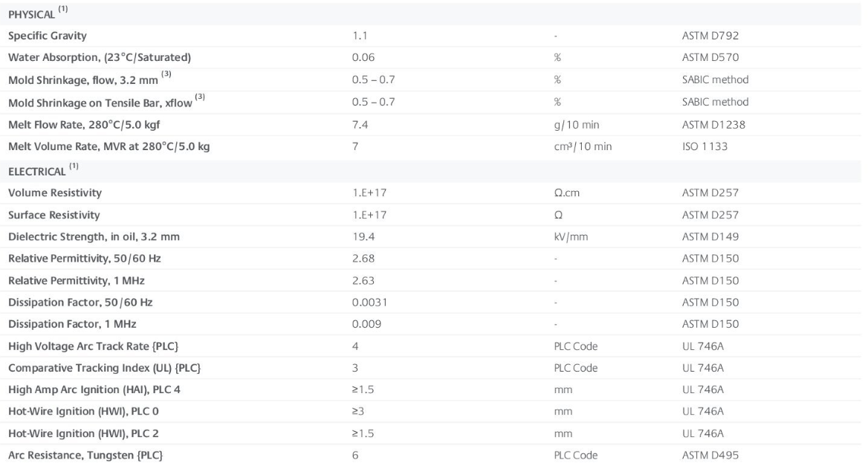Select the Volume Resistivity row label

(x=55, y=193)
